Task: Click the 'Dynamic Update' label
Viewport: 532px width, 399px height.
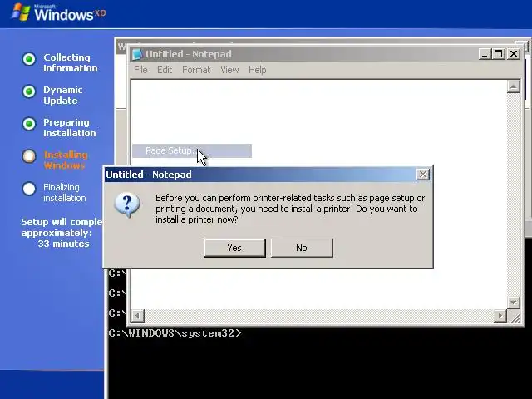Action: (63, 96)
